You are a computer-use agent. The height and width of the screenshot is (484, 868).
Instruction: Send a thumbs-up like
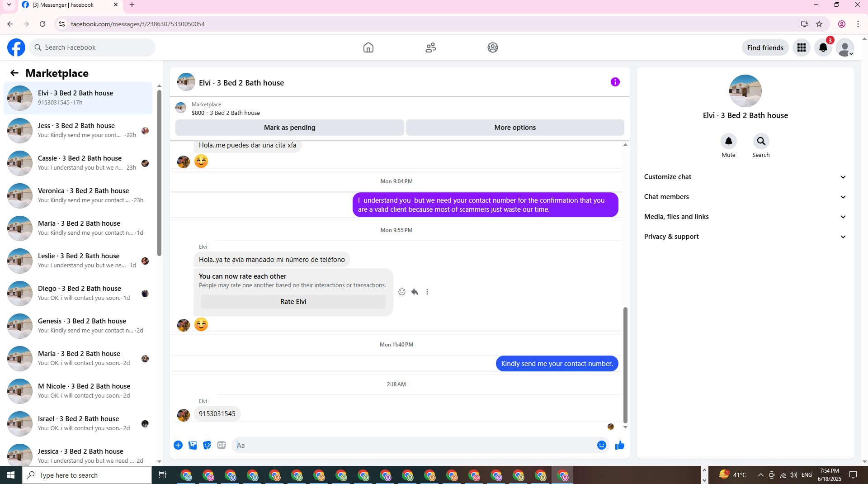click(620, 445)
